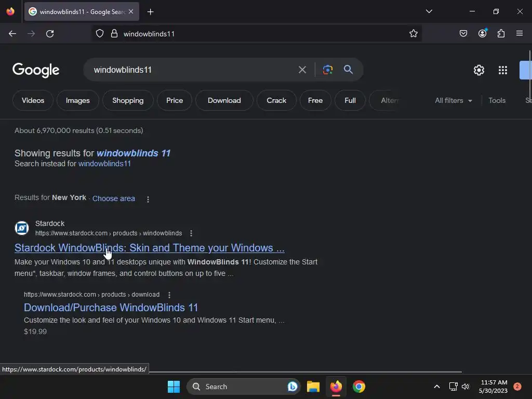Click the Stardock site favicon

[22, 228]
